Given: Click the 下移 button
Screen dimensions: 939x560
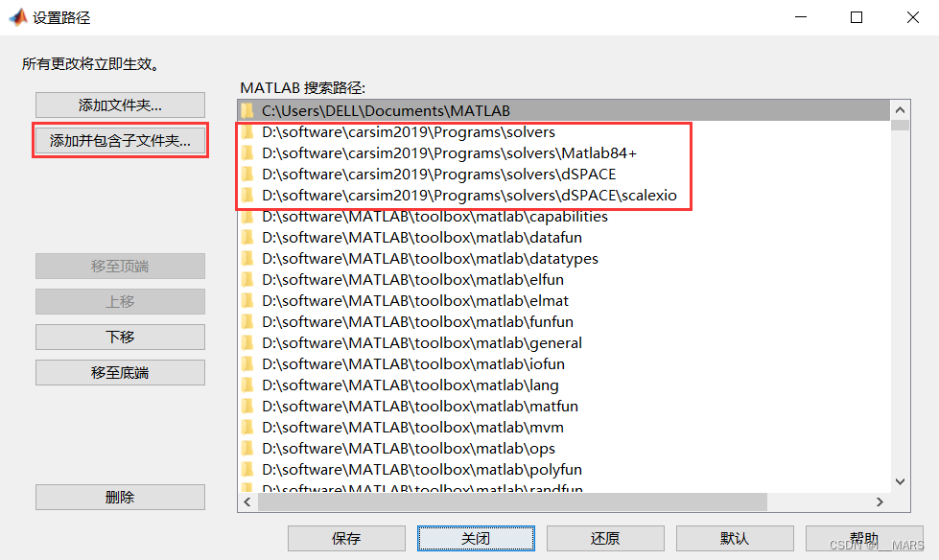Looking at the screenshot, I should (120, 338).
